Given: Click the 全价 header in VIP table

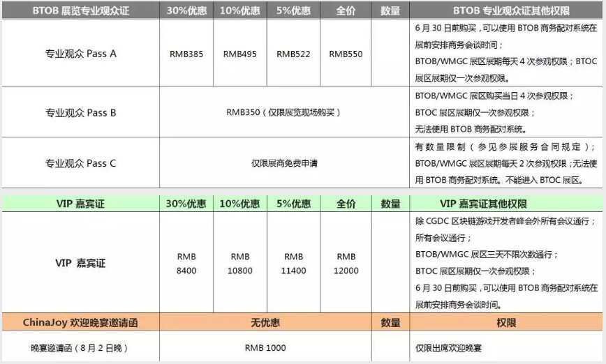Looking at the screenshot, I should (x=346, y=204).
